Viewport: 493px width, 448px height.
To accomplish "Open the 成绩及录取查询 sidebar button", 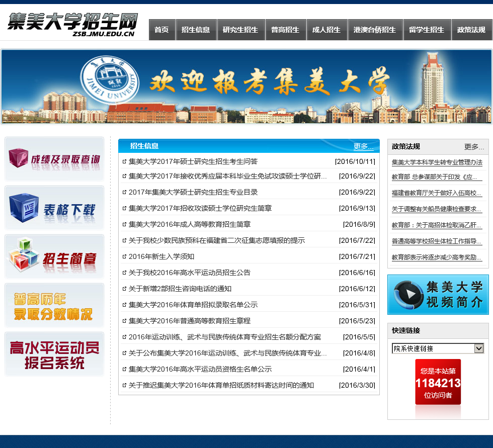I will 54,159.
